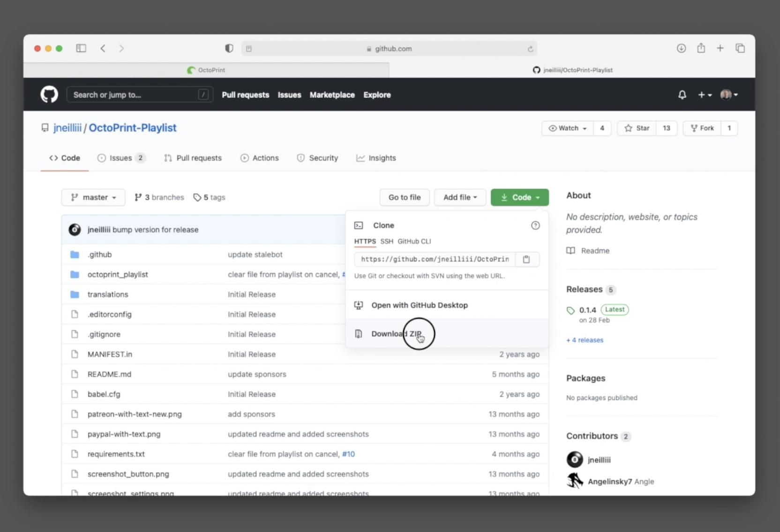Screen dimensions: 780x532
Task: Go forward with Safari forward arrow
Action: 121,48
